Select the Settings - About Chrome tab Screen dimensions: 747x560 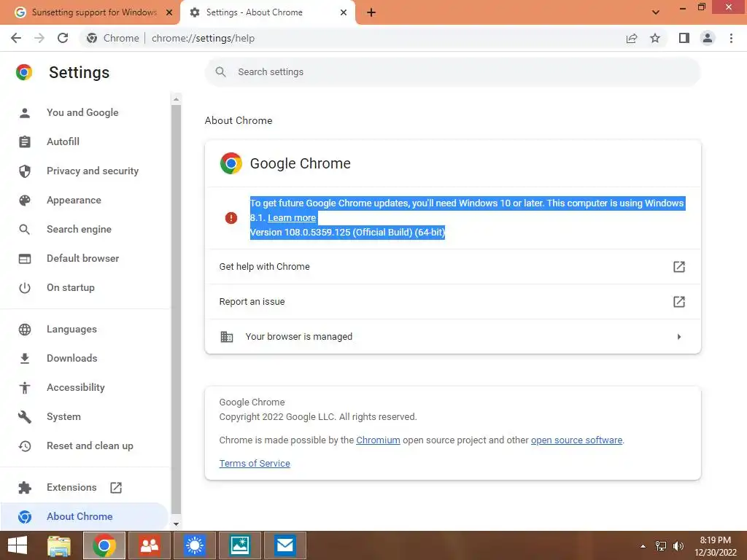[x=267, y=12]
